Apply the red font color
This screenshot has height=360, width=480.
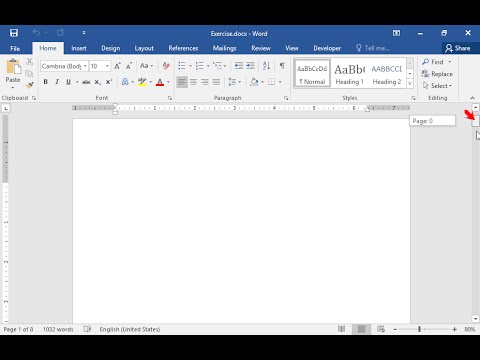click(x=160, y=82)
